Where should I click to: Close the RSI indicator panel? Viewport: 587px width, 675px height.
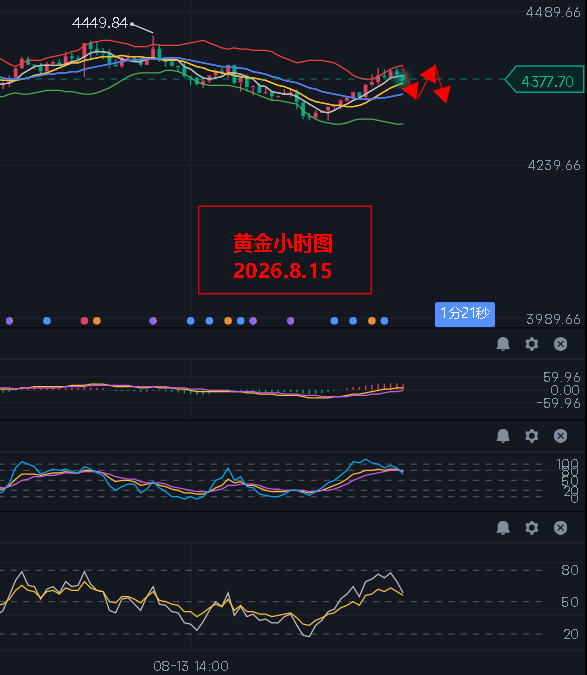pos(560,528)
